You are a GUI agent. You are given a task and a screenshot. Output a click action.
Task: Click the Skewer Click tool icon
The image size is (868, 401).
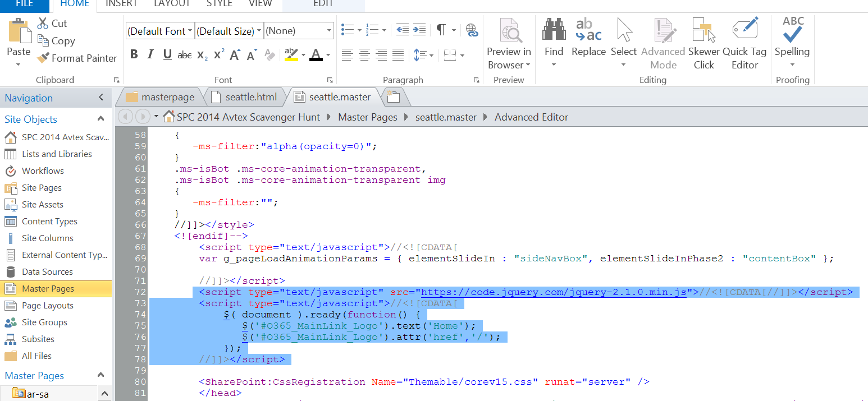point(703,30)
